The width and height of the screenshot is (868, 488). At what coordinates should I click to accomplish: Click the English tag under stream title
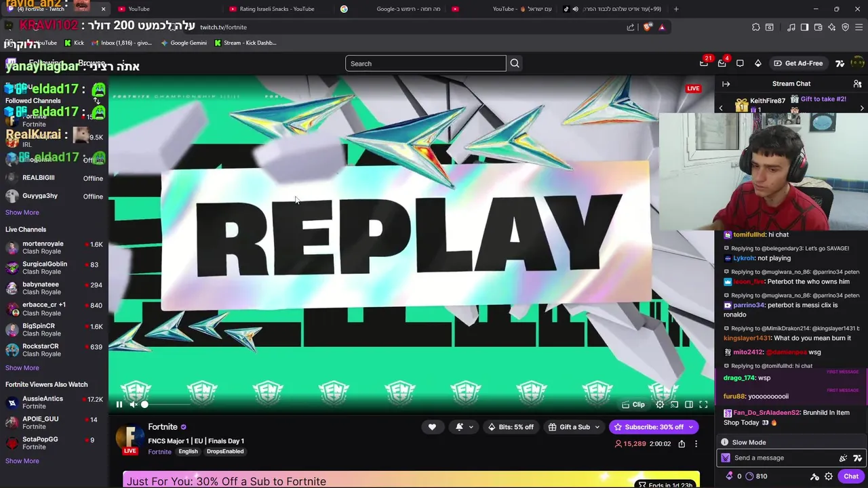click(188, 451)
